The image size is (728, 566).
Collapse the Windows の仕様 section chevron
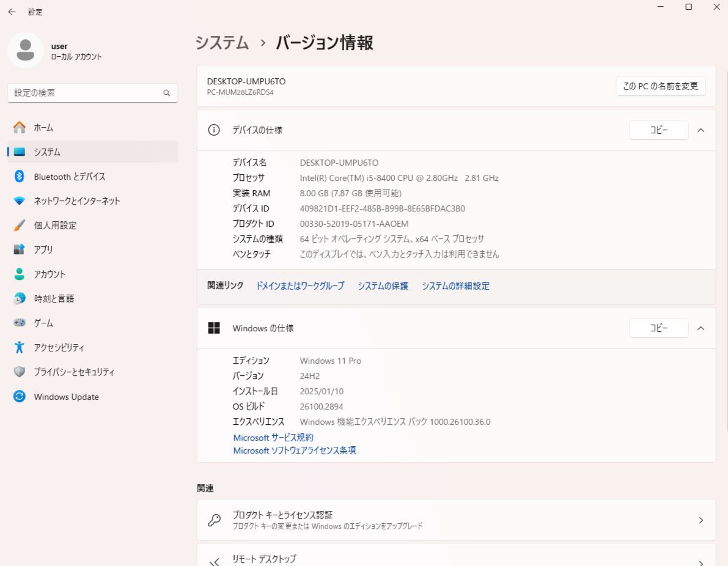pos(701,328)
